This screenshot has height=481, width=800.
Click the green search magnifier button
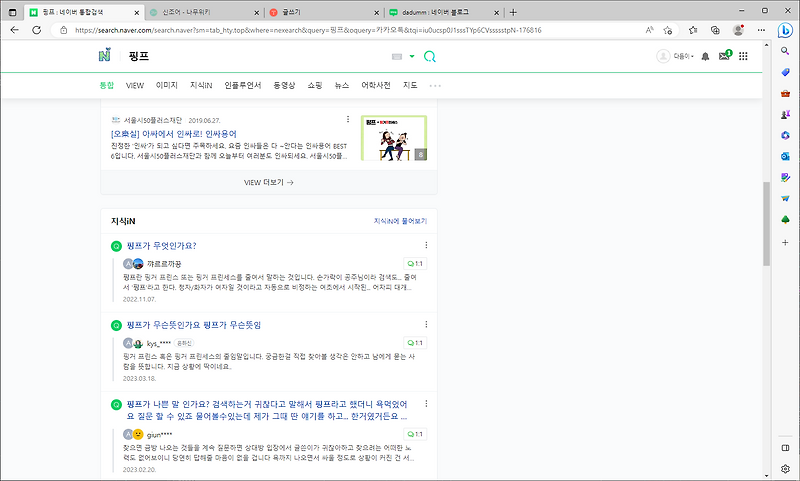click(x=430, y=56)
